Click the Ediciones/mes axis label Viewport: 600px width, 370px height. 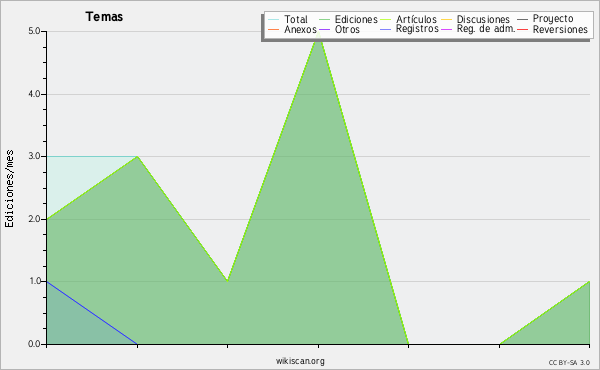pos(9,189)
